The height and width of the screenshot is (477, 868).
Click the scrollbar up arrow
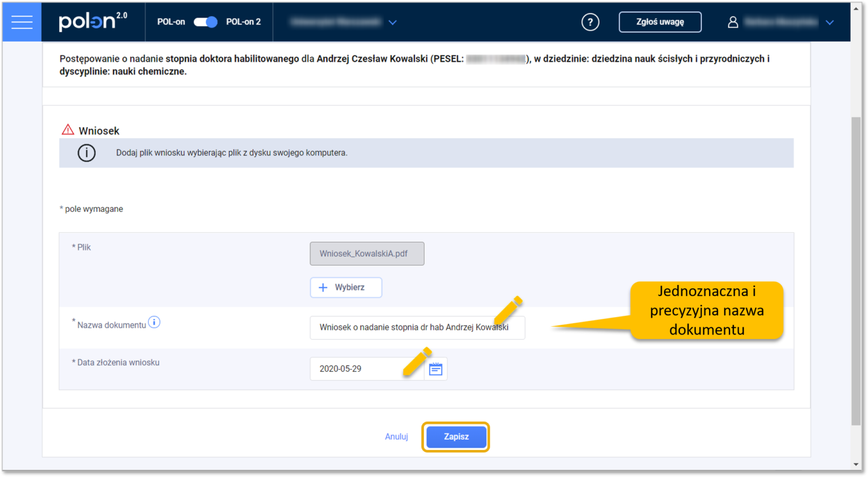(x=856, y=8)
